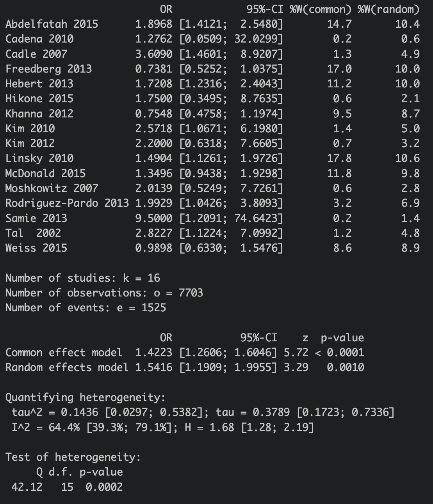Click the %W(random) column header

pyautogui.click(x=389, y=9)
